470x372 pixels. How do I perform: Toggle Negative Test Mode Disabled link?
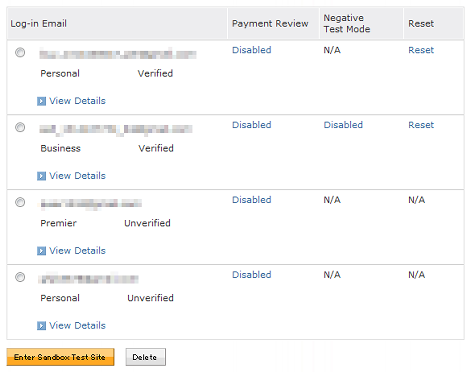pos(343,125)
